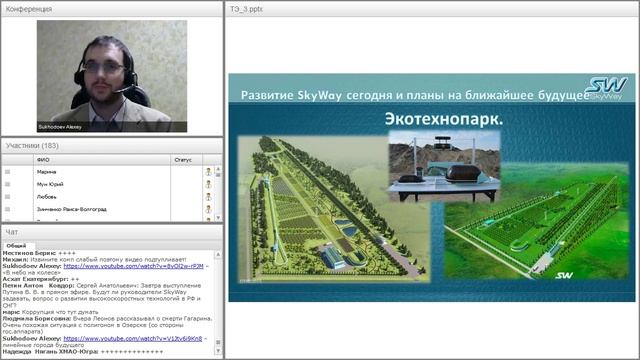Image resolution: width=640 pixels, height=360 pixels.
Task: Sort participants by ФИО column header
Action: coord(102,160)
